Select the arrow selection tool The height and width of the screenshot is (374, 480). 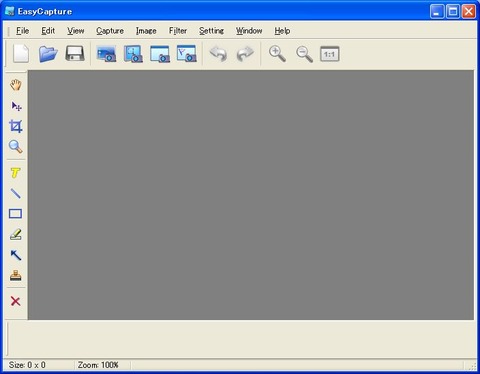(16, 106)
